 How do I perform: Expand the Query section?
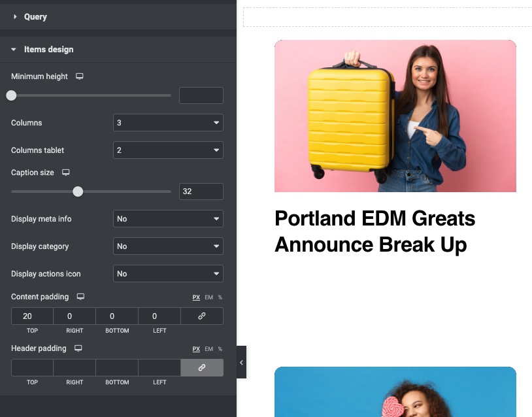(x=35, y=16)
